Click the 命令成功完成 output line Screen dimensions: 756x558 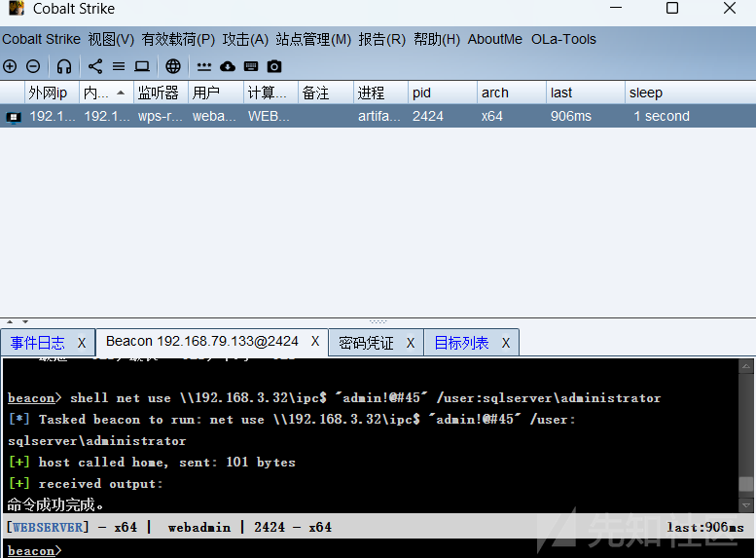(x=55, y=504)
